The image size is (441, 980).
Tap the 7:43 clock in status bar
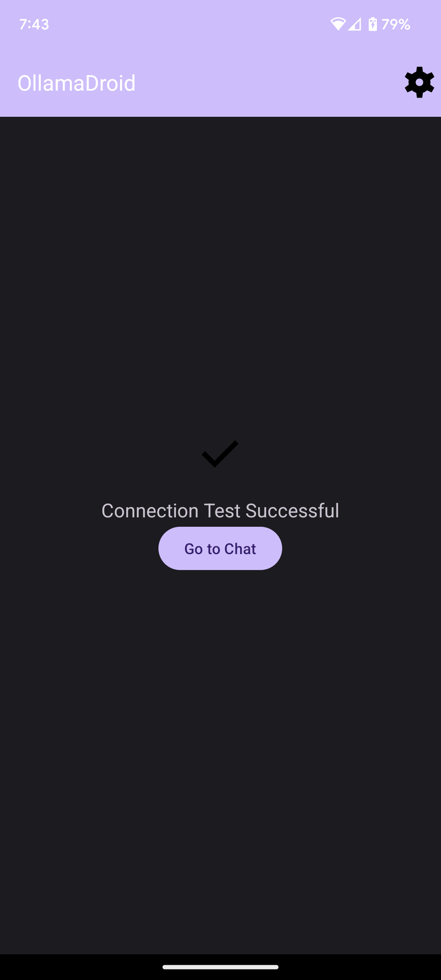[34, 24]
